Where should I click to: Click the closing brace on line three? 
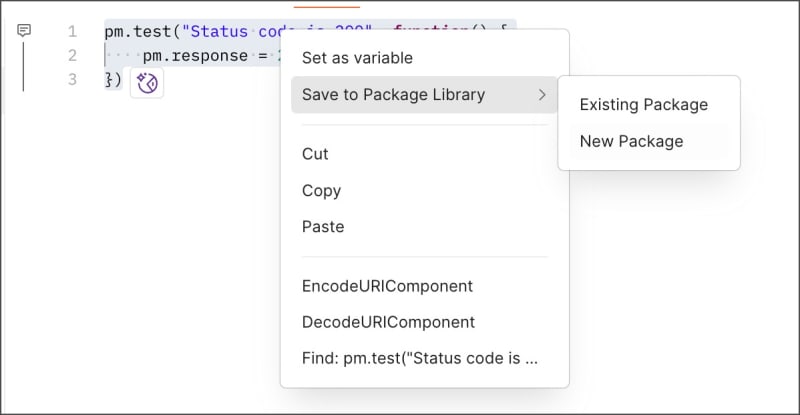tap(110, 79)
